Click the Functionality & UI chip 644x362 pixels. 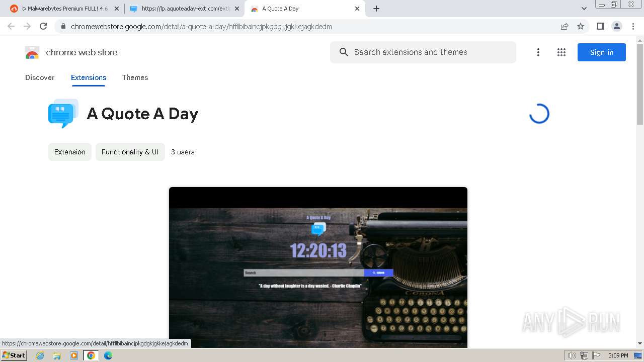[x=130, y=152]
